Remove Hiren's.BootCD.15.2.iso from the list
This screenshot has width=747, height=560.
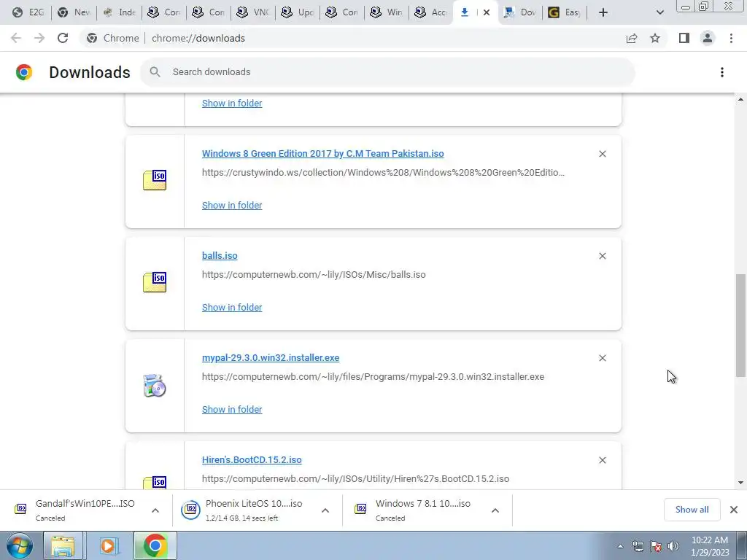[602, 460]
